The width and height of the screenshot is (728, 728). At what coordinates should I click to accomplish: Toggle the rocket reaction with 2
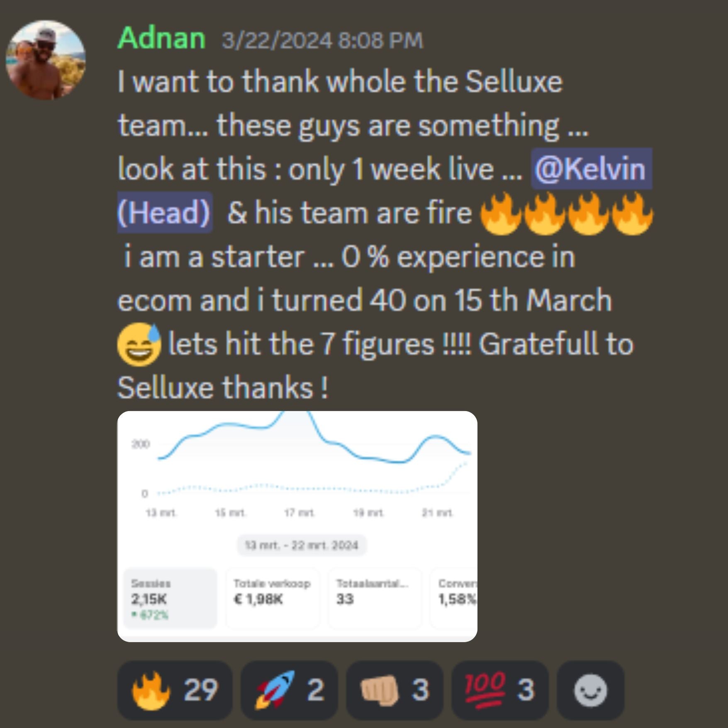(289, 690)
